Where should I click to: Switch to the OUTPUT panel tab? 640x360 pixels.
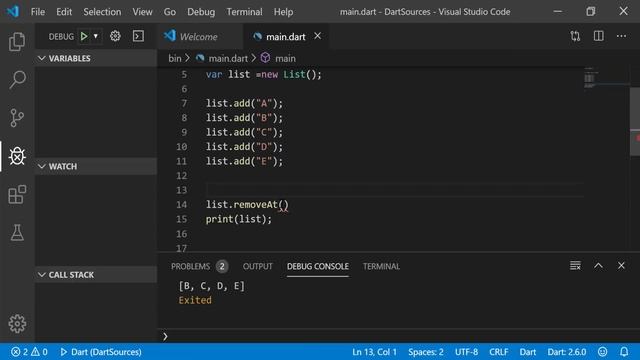[258, 267]
